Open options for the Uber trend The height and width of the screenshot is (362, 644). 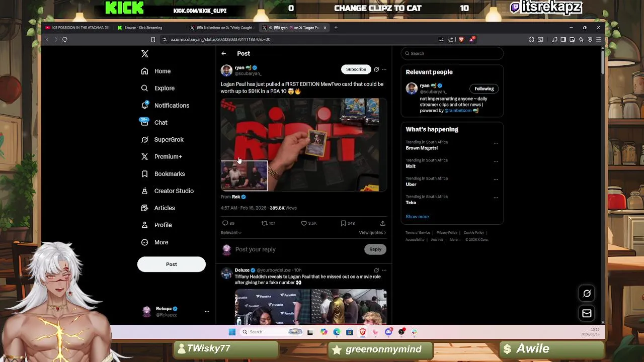(x=496, y=179)
